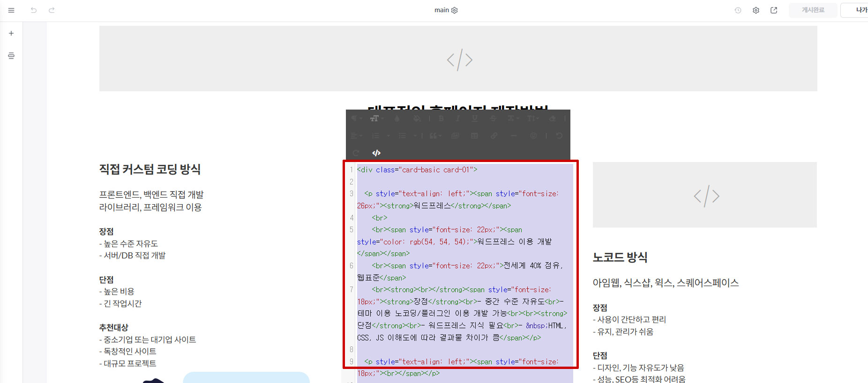Screen dimensions: 868x383
Task: Click code line 1 div class card-basic
Action: coord(417,169)
